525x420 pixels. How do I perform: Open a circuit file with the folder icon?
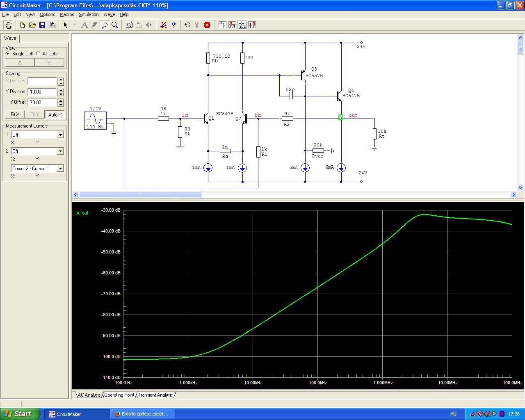[32, 25]
